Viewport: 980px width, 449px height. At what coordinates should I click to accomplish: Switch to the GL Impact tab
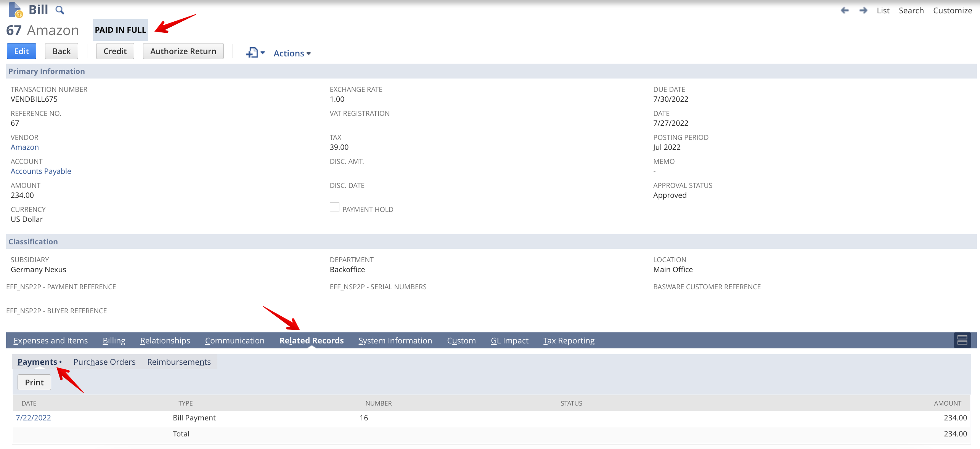[509, 340]
